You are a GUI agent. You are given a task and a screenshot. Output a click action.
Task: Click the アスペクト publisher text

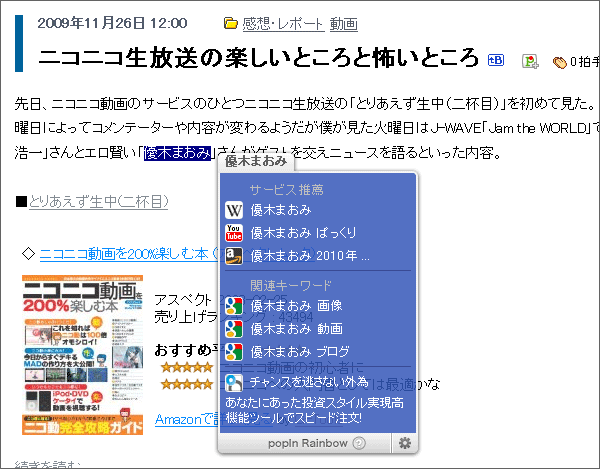(183, 300)
